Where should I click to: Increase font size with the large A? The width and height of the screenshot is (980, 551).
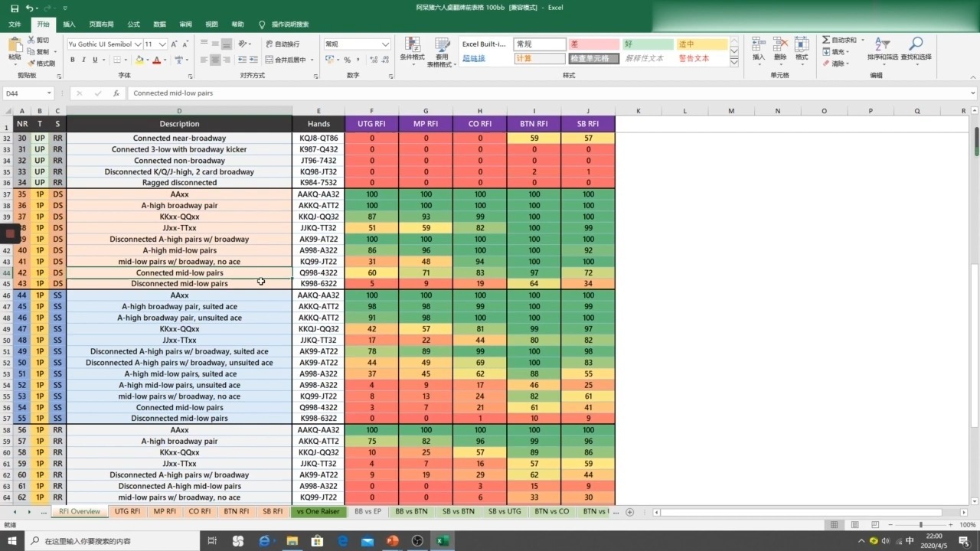(175, 44)
